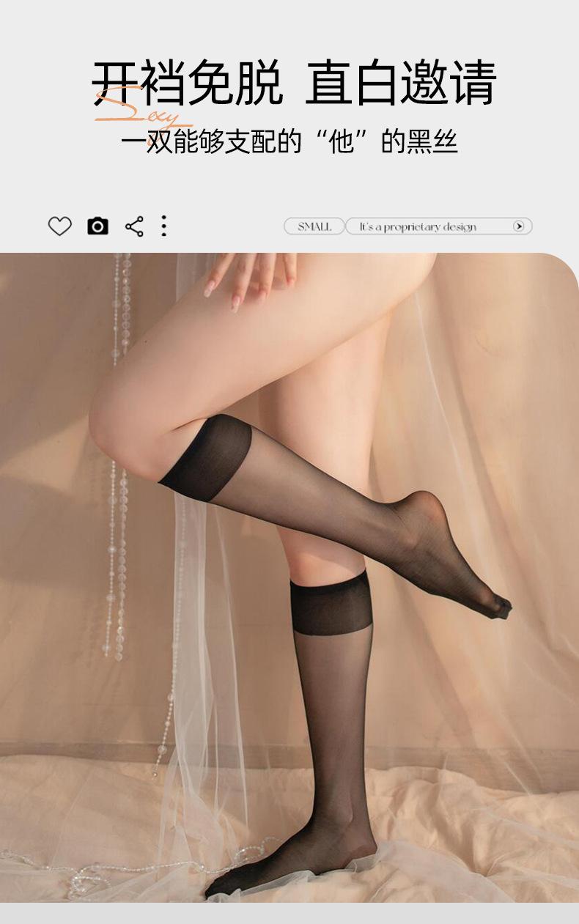This screenshot has width=579, height=924.
Task: Select the SMALL pill label
Action: tap(314, 226)
